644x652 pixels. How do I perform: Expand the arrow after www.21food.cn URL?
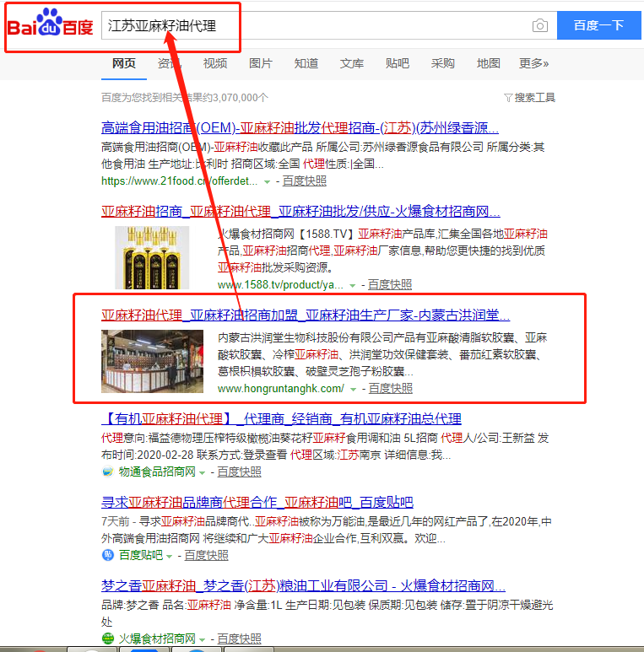268,181
